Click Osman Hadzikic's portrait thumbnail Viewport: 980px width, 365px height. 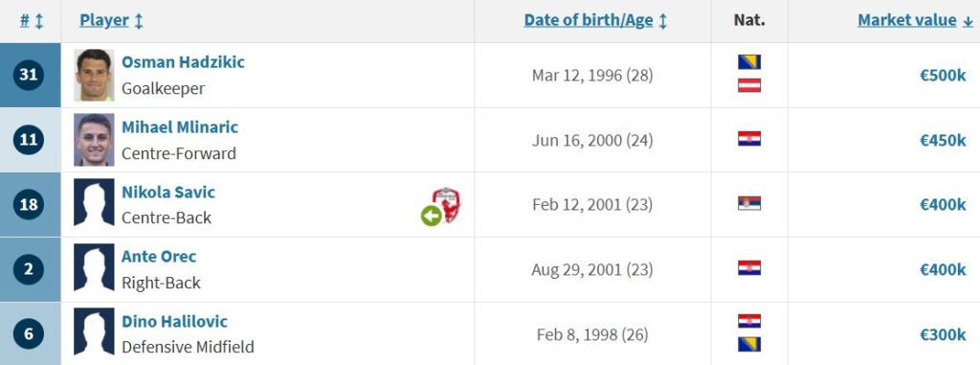94,75
